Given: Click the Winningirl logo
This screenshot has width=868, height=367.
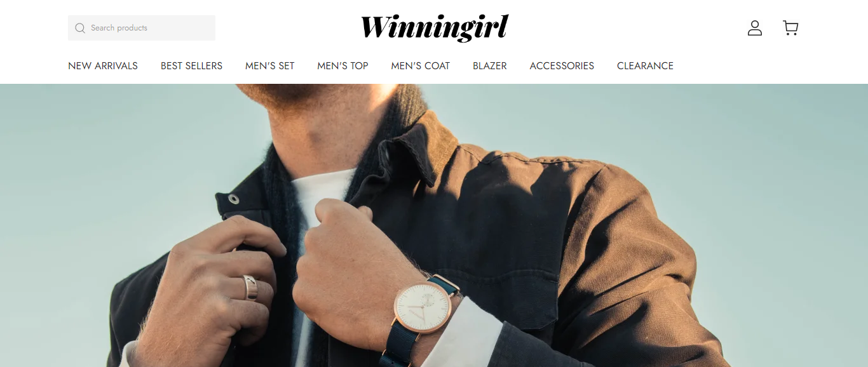Looking at the screenshot, I should coord(435,28).
